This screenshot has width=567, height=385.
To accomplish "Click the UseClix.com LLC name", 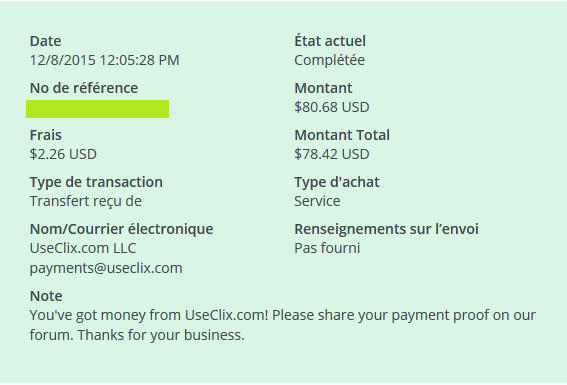I will click(82, 248).
